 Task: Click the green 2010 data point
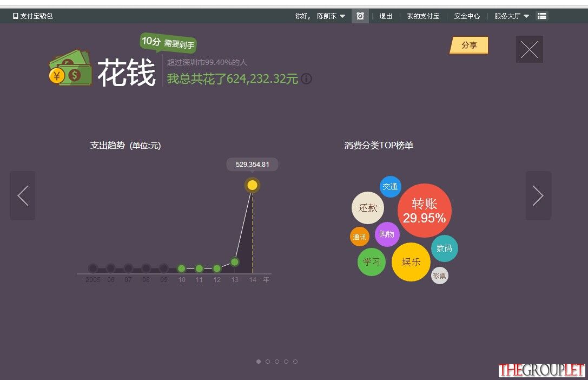point(182,268)
